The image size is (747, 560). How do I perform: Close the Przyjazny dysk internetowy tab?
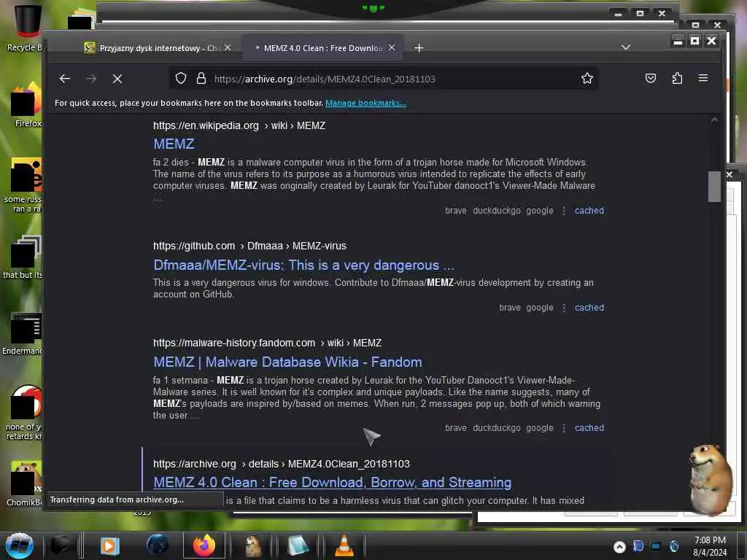pyautogui.click(x=228, y=47)
